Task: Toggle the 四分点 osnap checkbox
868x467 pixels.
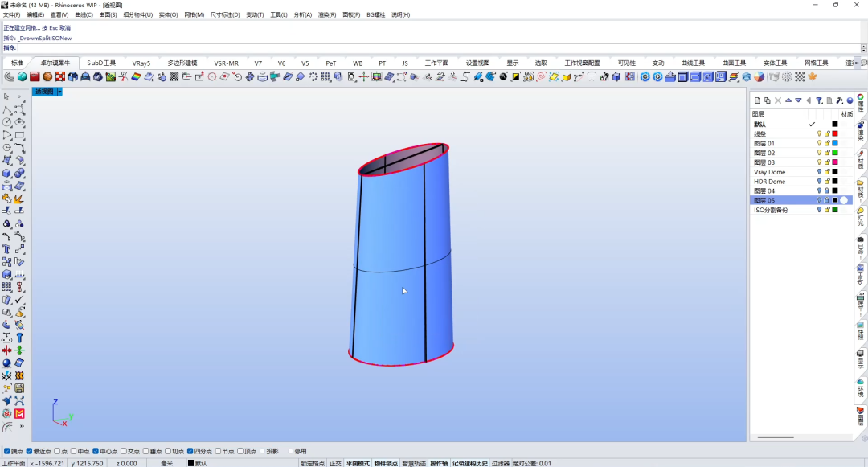Action: (190, 451)
